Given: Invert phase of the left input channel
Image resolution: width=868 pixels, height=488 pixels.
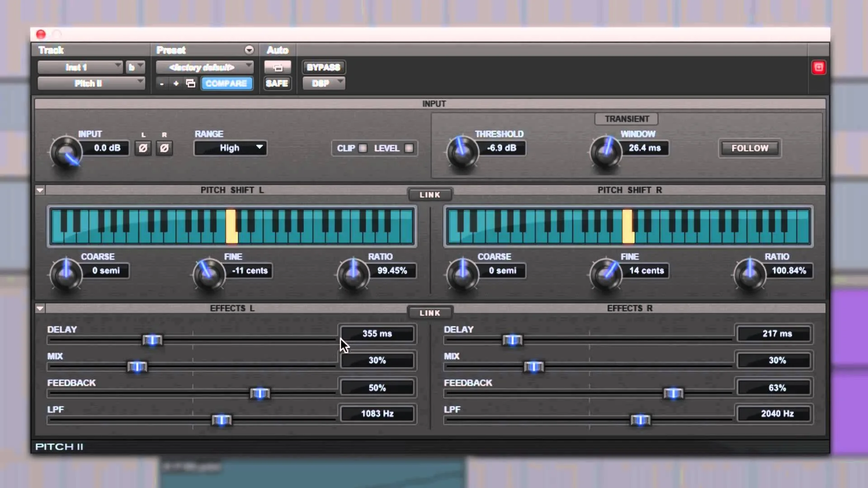Looking at the screenshot, I should click(143, 148).
